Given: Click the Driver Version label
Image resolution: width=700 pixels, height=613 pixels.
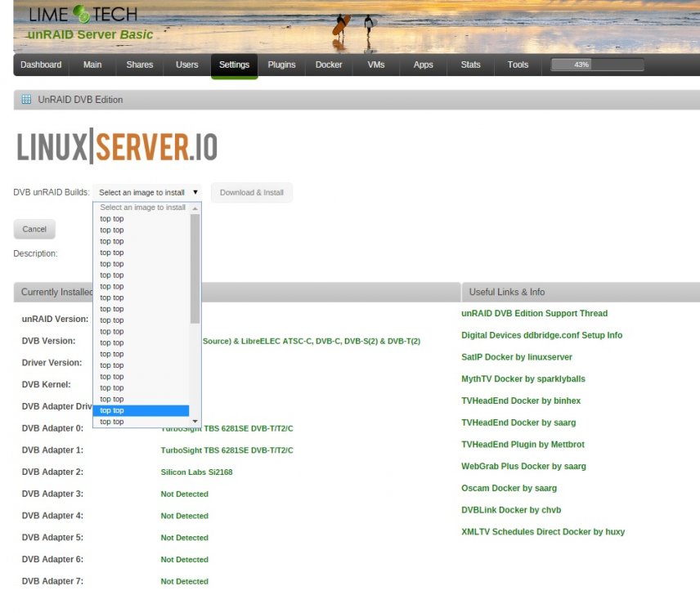Looking at the screenshot, I should 52,363.
